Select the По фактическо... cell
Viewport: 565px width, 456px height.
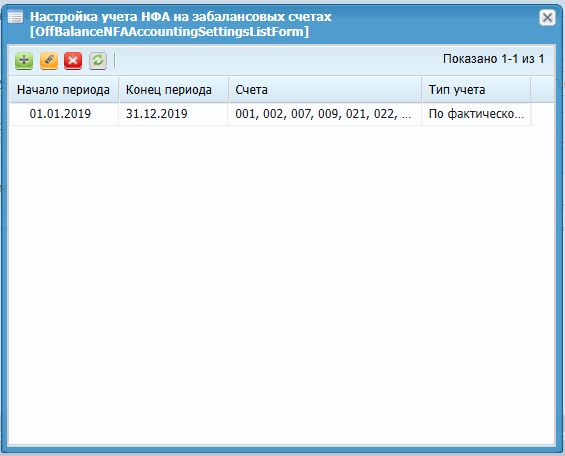tap(476, 114)
